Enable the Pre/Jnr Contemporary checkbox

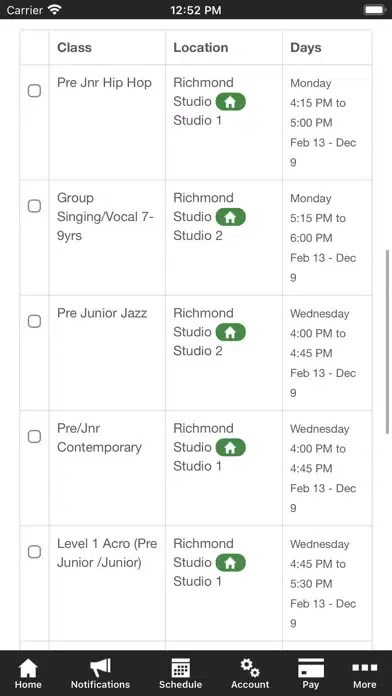coord(34,436)
